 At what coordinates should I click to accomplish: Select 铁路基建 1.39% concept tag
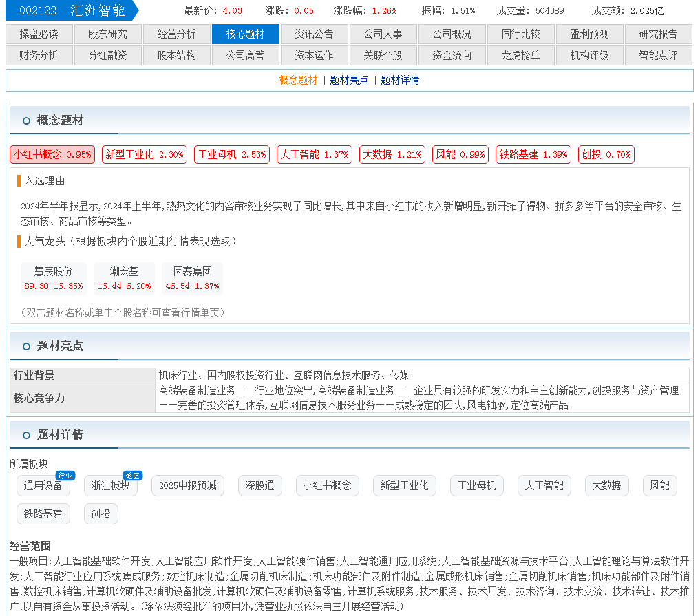[x=533, y=155]
